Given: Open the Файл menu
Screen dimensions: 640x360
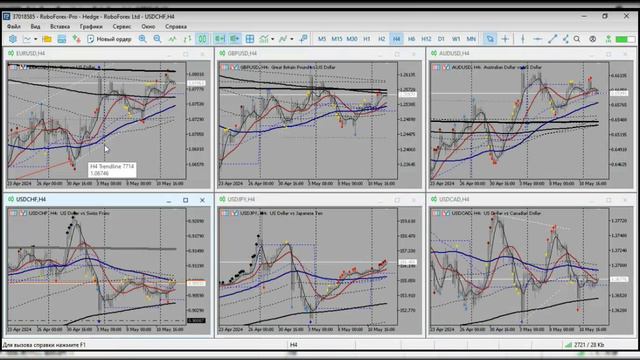Looking at the screenshot, I should click(x=13, y=27).
